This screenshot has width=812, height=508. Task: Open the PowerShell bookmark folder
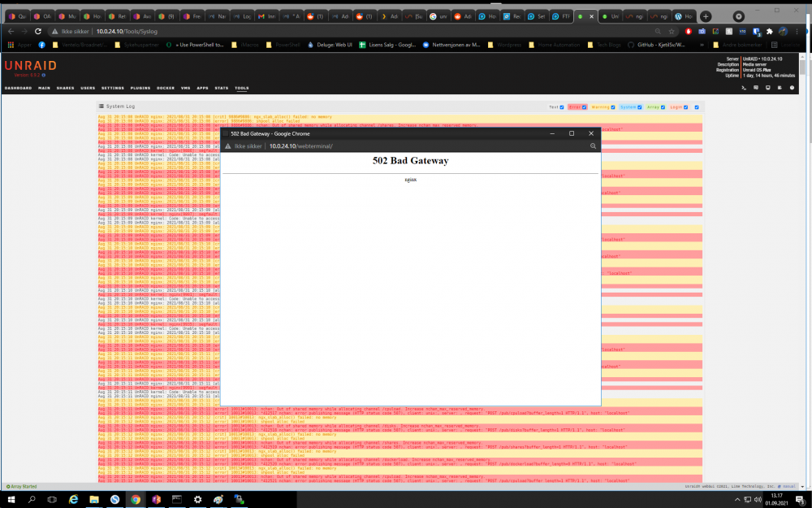pos(283,45)
